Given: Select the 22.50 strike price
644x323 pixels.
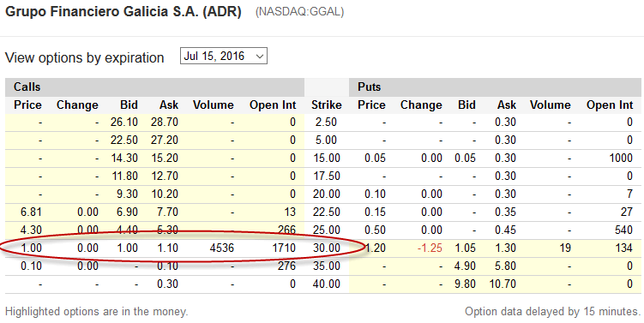Looking at the screenshot, I should [326, 212].
